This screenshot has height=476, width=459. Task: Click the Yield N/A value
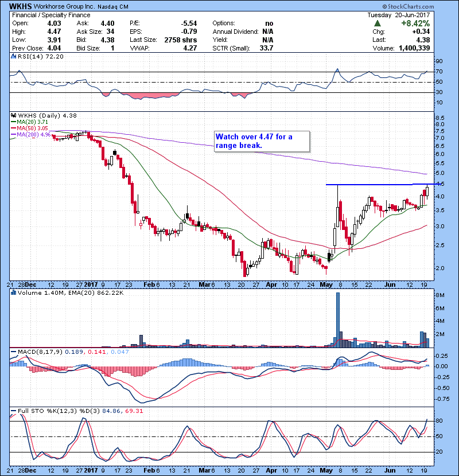(267, 40)
